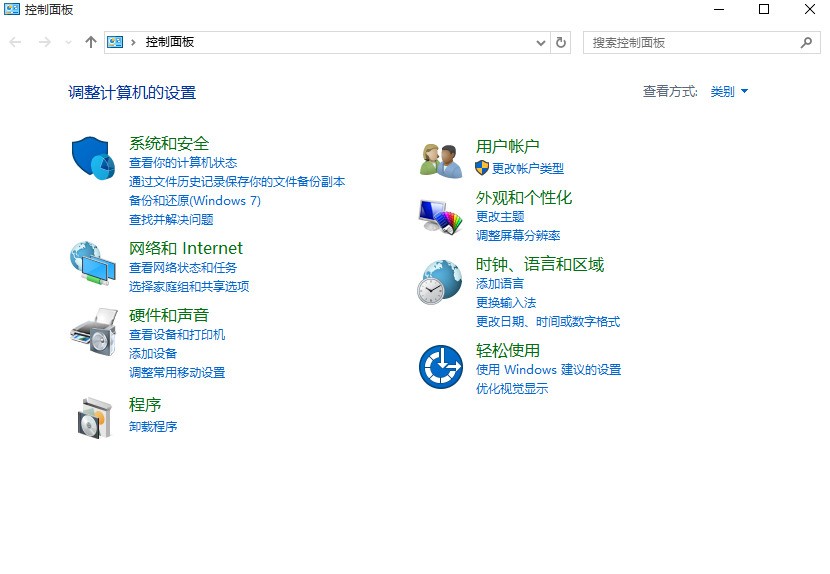Click 查看你的计算机状态 link
This screenshot has height=574, width=830.
coord(183,163)
